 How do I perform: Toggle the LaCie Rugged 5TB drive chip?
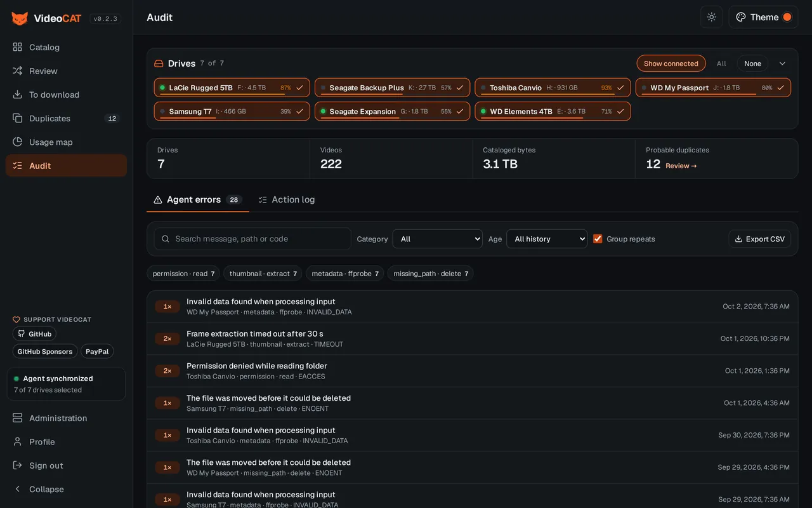pyautogui.click(x=232, y=88)
